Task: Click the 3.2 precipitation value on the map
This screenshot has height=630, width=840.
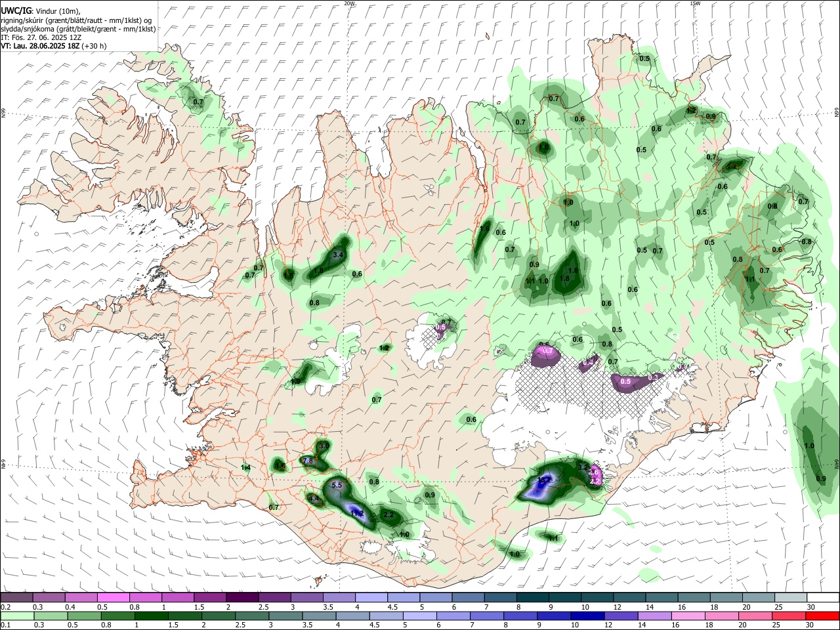Action: click(583, 467)
